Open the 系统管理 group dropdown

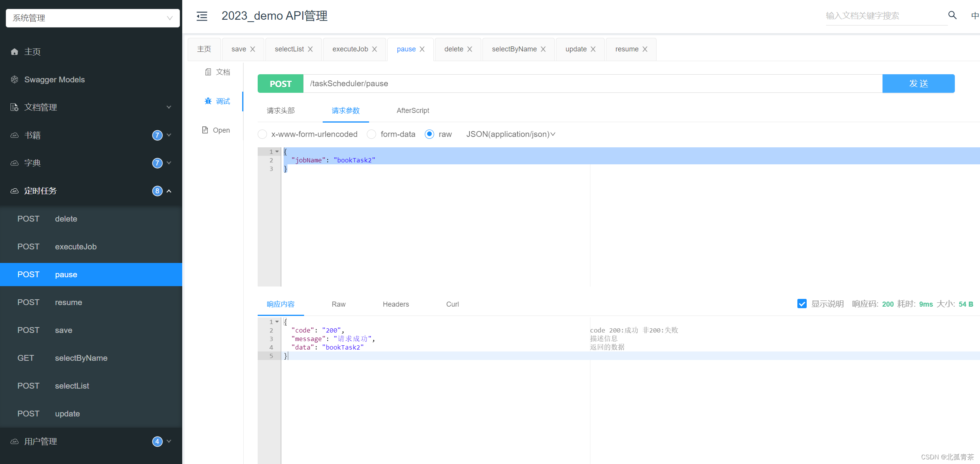tap(93, 18)
